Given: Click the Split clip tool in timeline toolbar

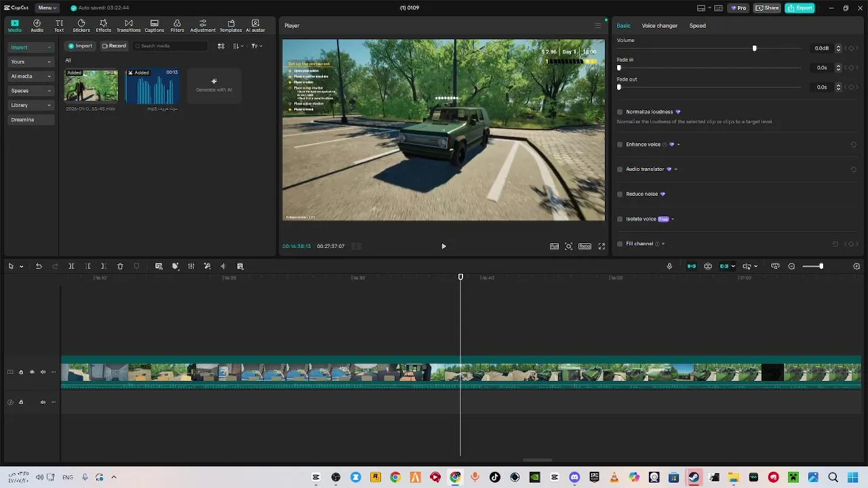Looking at the screenshot, I should click(x=71, y=266).
